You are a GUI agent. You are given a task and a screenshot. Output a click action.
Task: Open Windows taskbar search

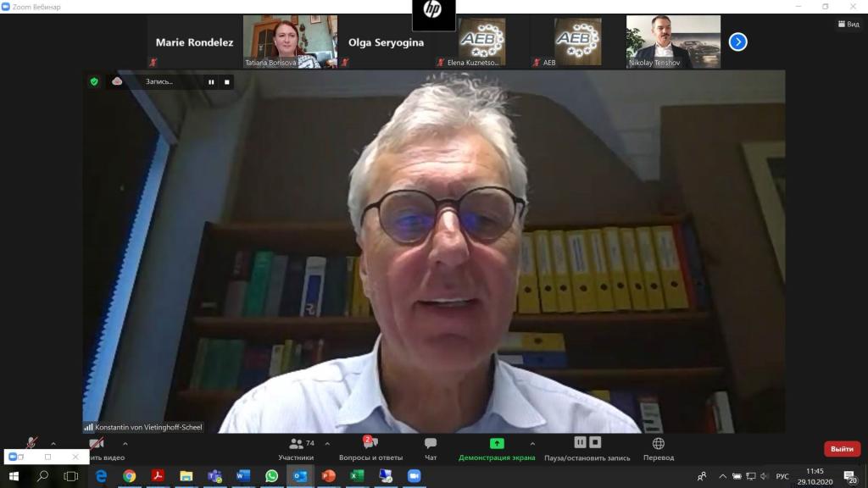[42, 476]
